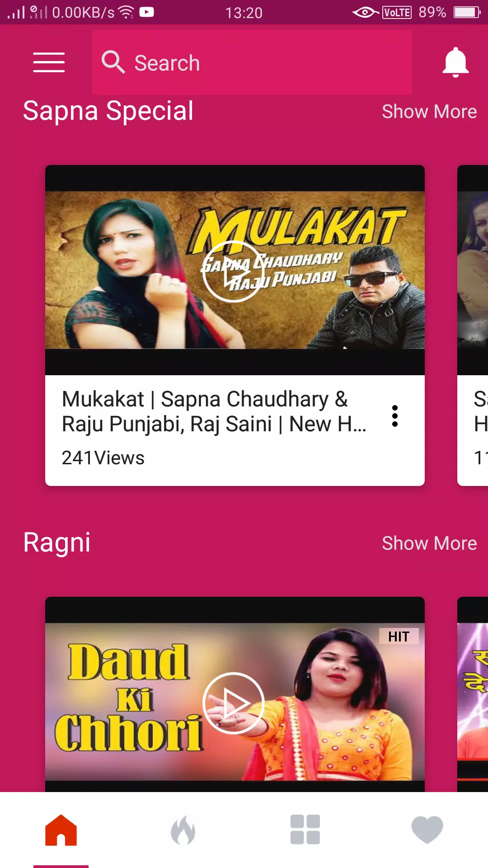Open the categories grid tab

(x=305, y=830)
